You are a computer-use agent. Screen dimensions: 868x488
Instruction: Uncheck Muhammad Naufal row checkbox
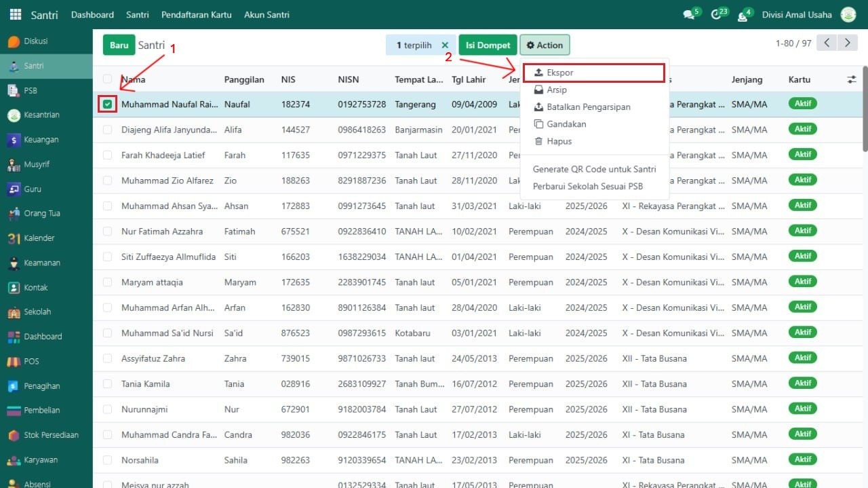coord(108,105)
